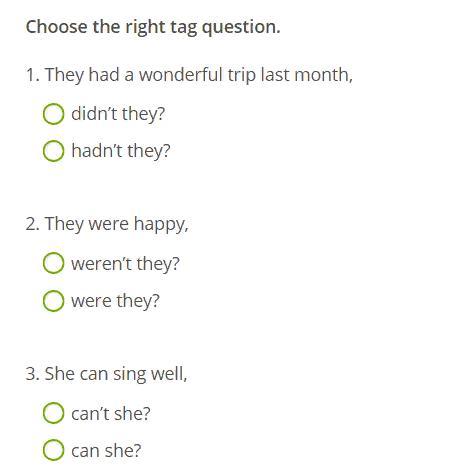This screenshot has height=476, width=459.
Task: Click the "were they?" answer label text
Action: [115, 301]
